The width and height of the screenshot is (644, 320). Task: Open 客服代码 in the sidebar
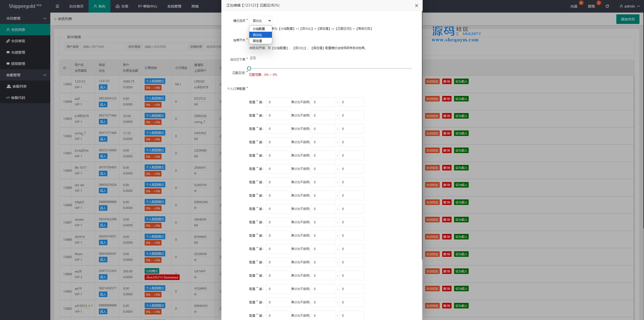click(x=25, y=98)
